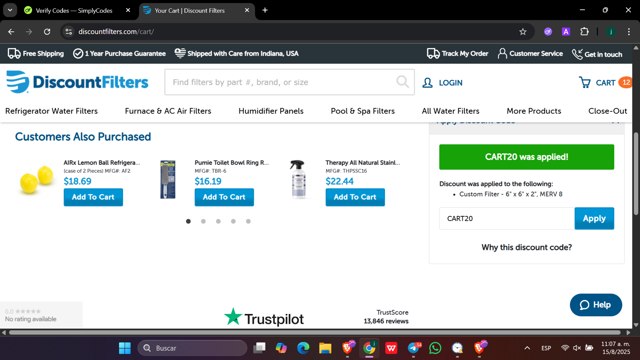Open Customer Service link
This screenshot has width=640, height=360.
pos(530,53)
